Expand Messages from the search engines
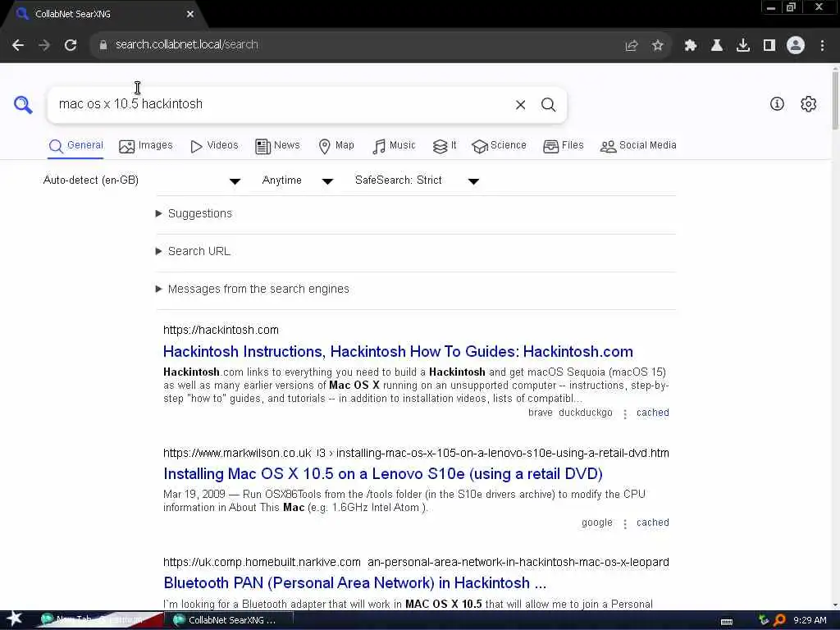 (253, 290)
